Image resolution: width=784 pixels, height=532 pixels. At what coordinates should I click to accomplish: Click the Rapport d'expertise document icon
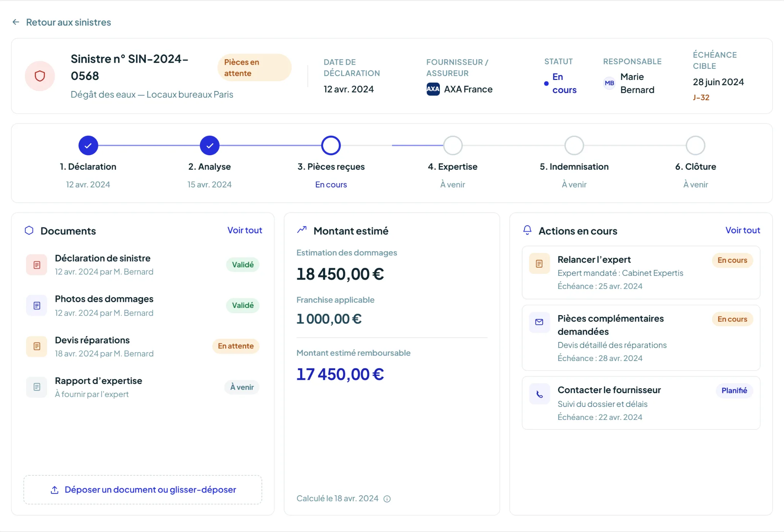click(37, 387)
